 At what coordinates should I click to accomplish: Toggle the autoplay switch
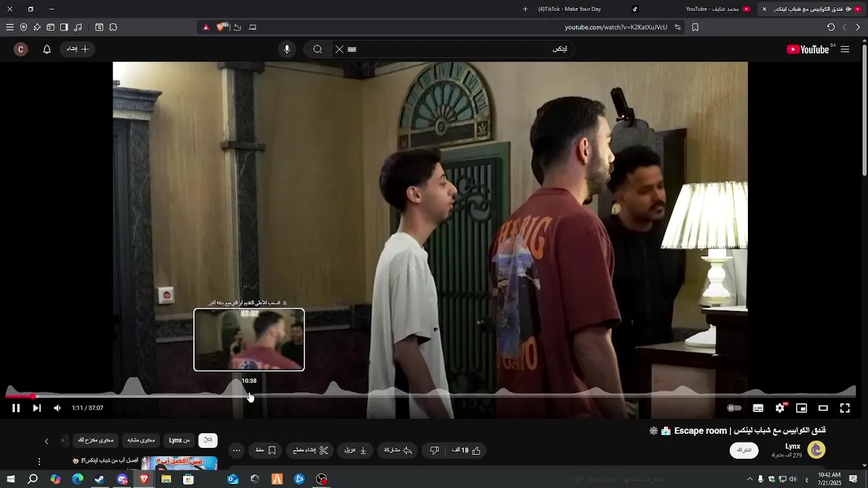[x=734, y=408]
